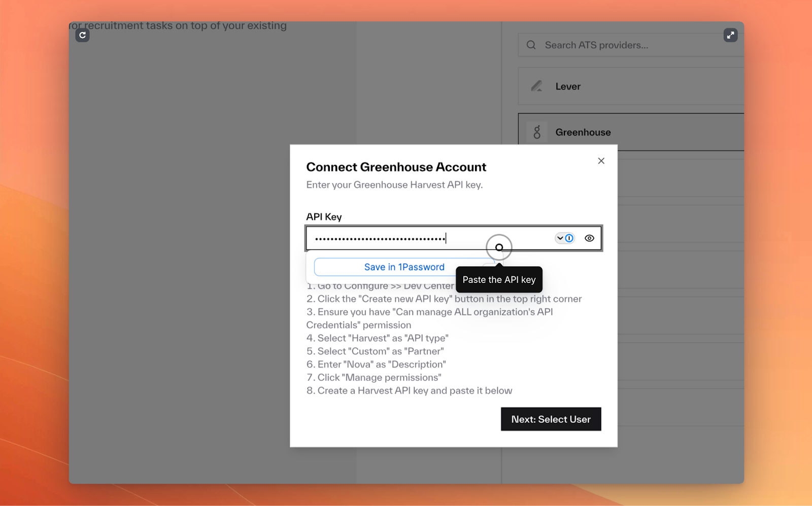Image resolution: width=812 pixels, height=506 pixels.
Task: Show the hidden API key with eye icon
Action: coord(589,238)
